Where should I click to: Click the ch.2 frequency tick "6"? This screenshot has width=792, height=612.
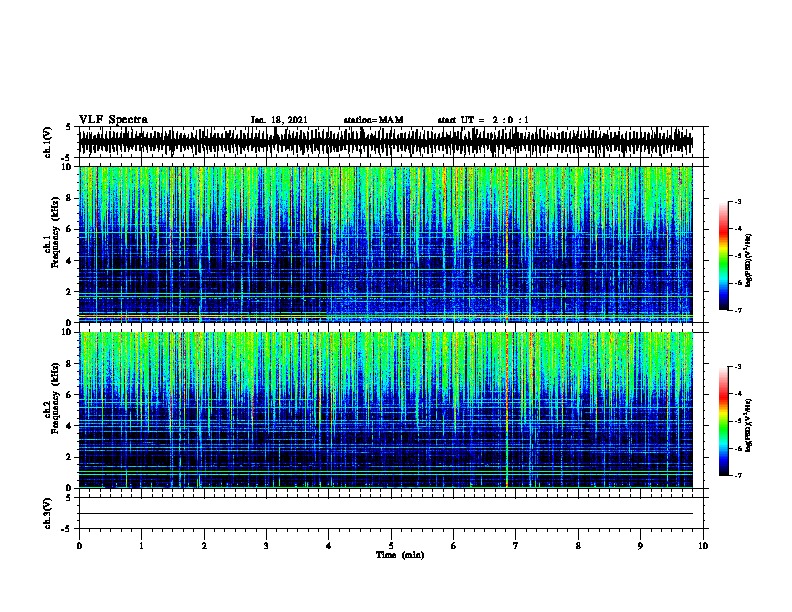69,395
